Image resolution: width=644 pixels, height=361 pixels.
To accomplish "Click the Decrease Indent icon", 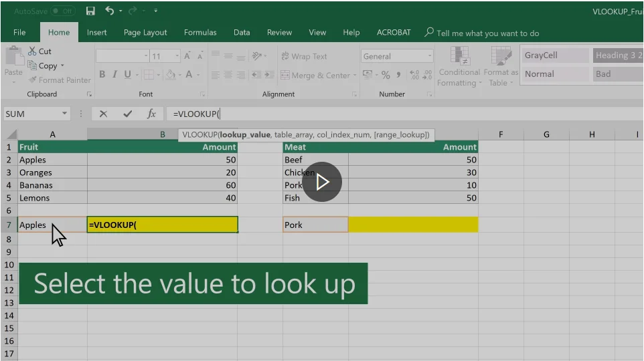I will click(256, 75).
